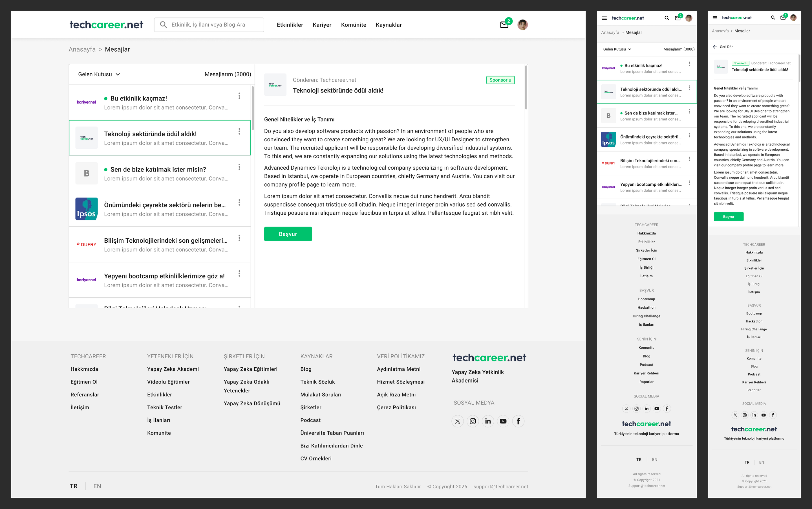Viewport: 812px width, 509px height.
Task: Open desktop 'Bilişim Teknolojilerindeki son gelişmeleri' message
Action: coord(160,244)
